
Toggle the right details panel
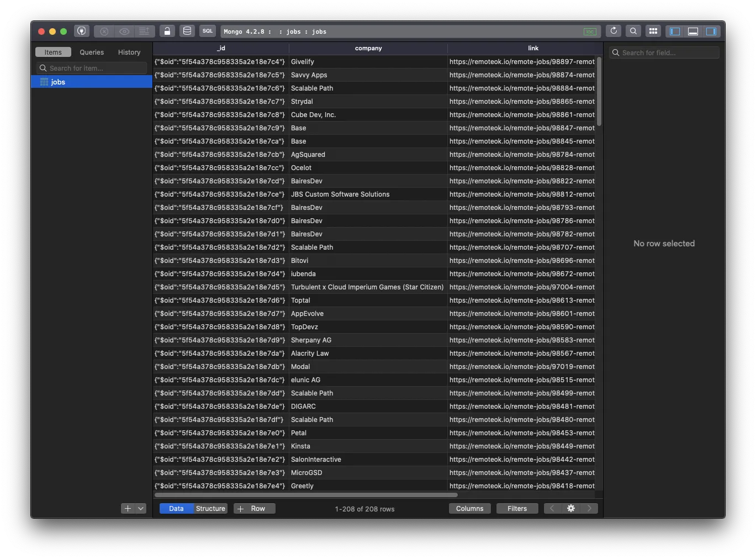point(711,31)
